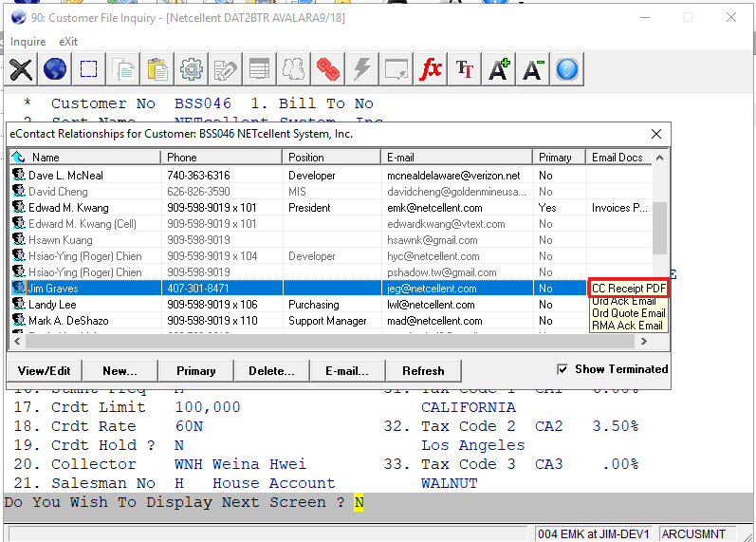This screenshot has width=756, height=542.
Task: Click contact icon beside David Cheng
Action: click(19, 191)
